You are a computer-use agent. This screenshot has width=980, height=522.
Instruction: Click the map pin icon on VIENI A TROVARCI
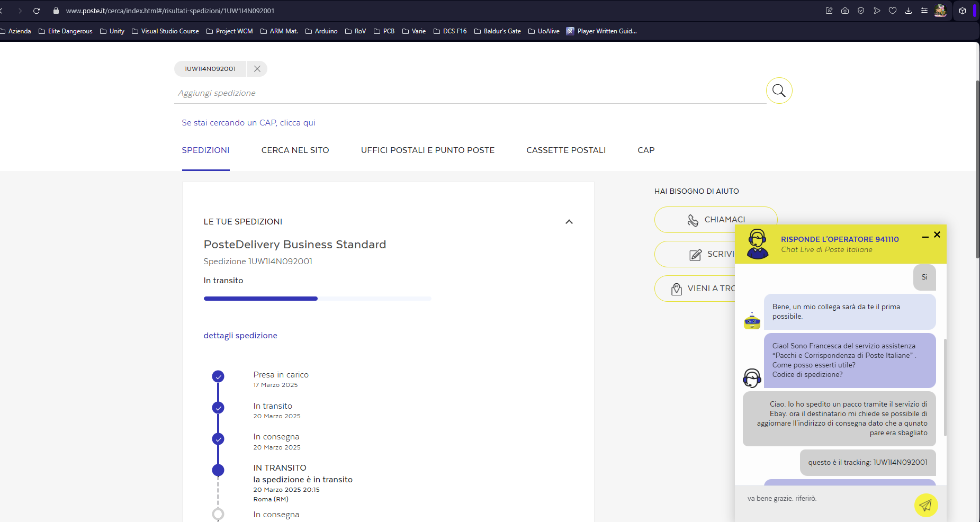pyautogui.click(x=676, y=289)
